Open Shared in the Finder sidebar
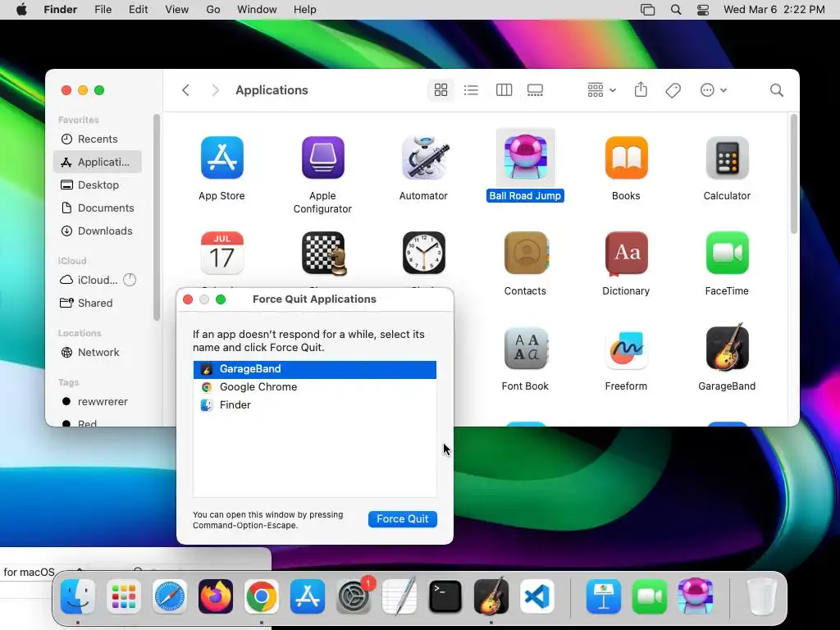The height and width of the screenshot is (630, 840). (x=97, y=304)
